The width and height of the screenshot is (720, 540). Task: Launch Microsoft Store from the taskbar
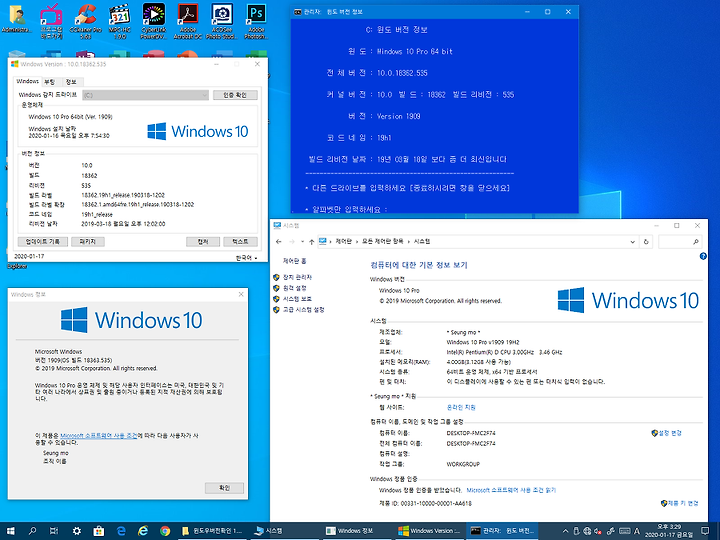[x=98, y=531]
